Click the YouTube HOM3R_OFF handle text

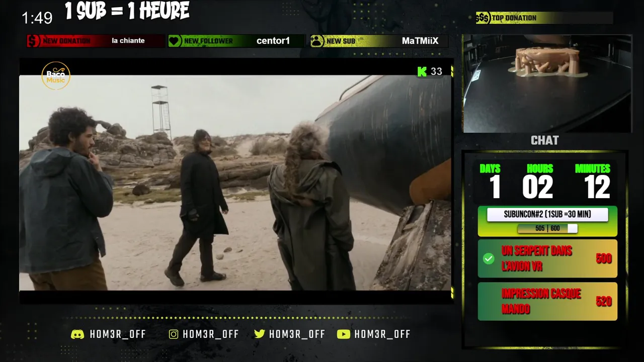382,334
